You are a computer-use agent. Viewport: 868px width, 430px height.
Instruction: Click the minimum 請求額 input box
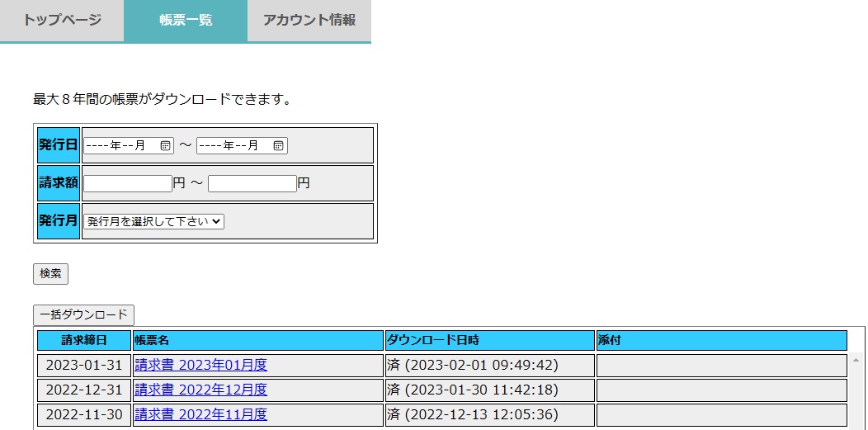pyautogui.click(x=128, y=183)
